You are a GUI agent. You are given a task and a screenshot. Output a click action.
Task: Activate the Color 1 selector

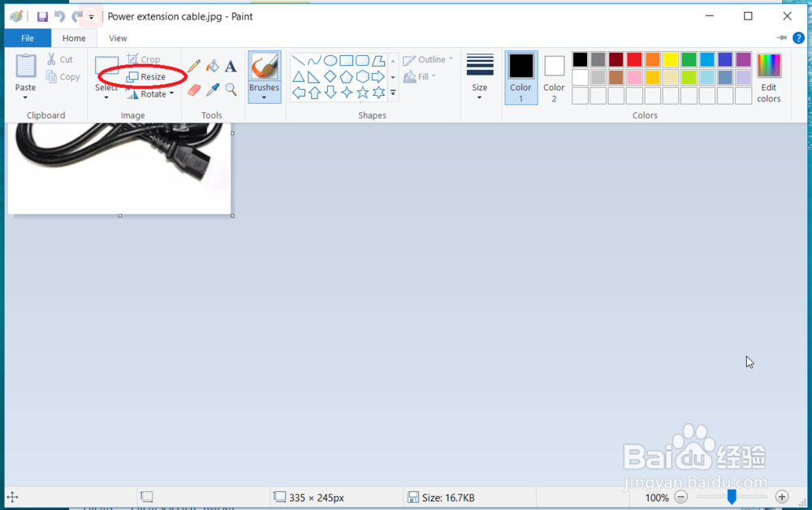[x=521, y=78]
